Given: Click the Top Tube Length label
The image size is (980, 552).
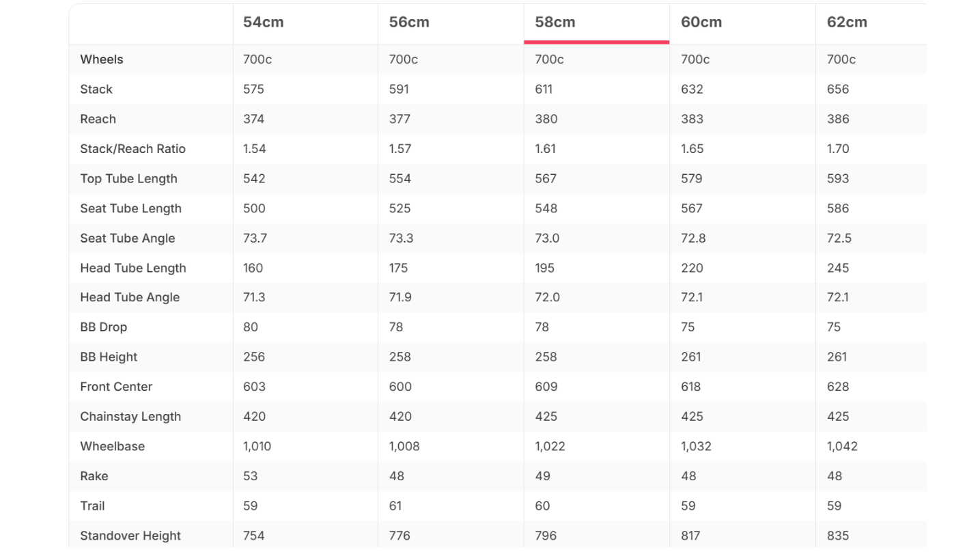Looking at the screenshot, I should click(129, 179).
